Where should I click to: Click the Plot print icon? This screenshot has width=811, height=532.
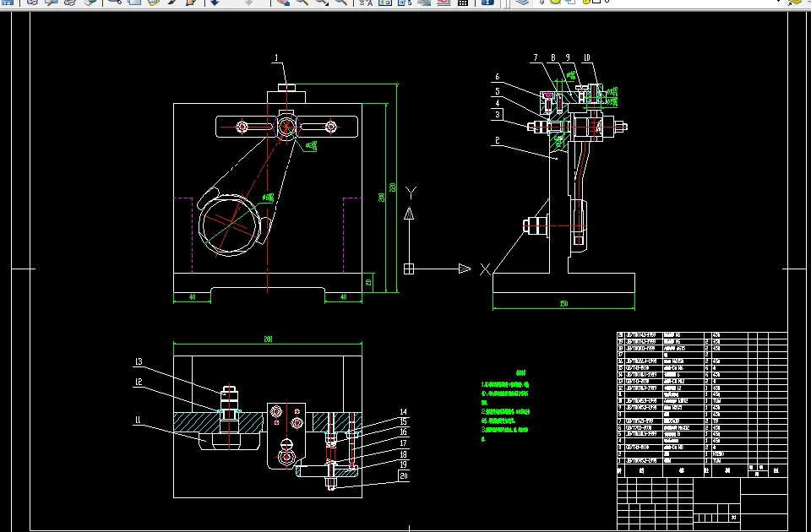[32, 3]
